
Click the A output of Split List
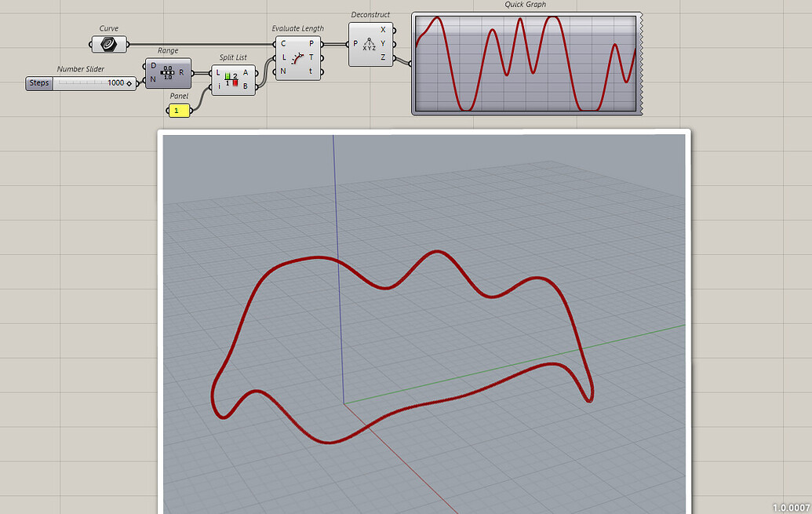pos(245,71)
